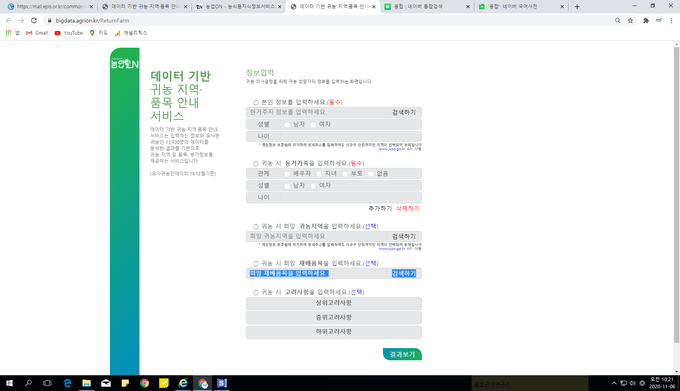The width and height of the screenshot is (680, 391).
Task: Select 배우자 relationship option
Action: (x=287, y=174)
